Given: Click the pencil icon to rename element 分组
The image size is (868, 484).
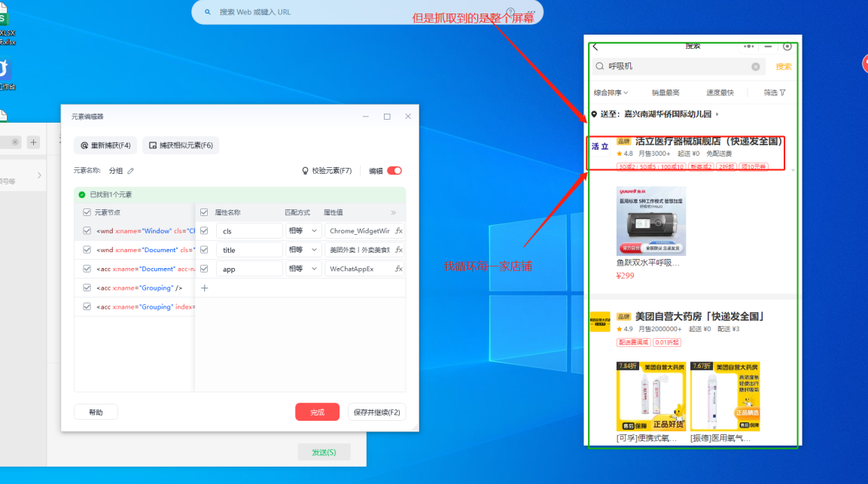Looking at the screenshot, I should click(131, 171).
